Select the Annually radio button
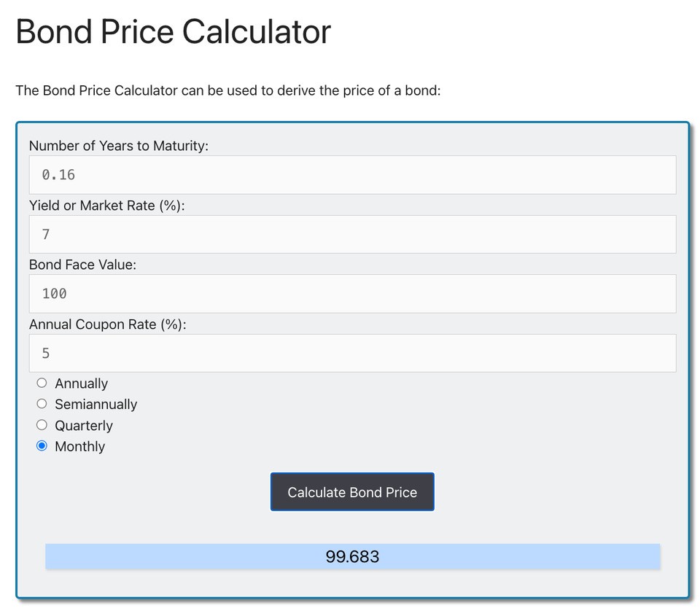Viewport: 700px width, 611px height. (x=42, y=383)
